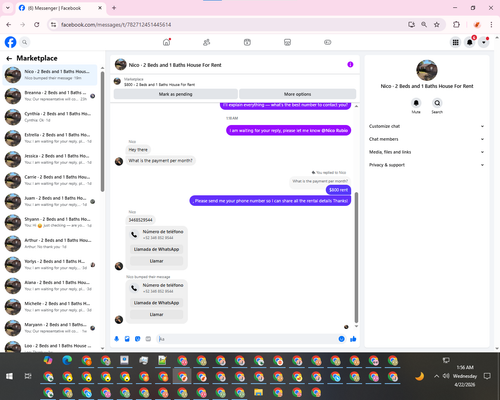Open Chrome extensions puzzle icon
Screen dimensions: 500x400
click(x=456, y=25)
